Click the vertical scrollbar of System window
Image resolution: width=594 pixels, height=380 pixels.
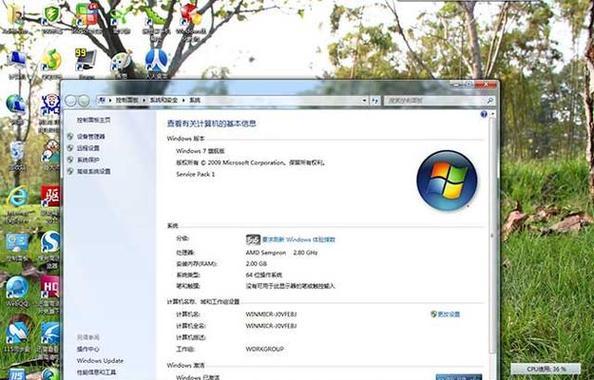tap(492, 235)
